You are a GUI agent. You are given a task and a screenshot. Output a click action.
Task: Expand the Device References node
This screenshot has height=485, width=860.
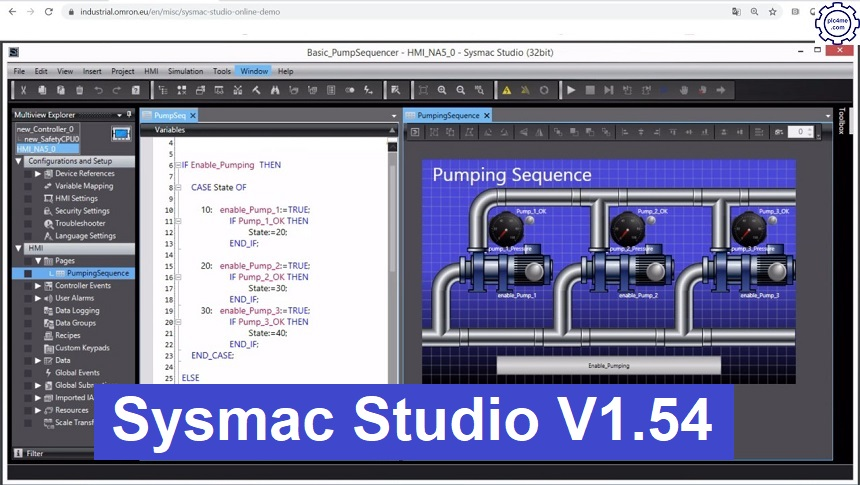point(38,173)
